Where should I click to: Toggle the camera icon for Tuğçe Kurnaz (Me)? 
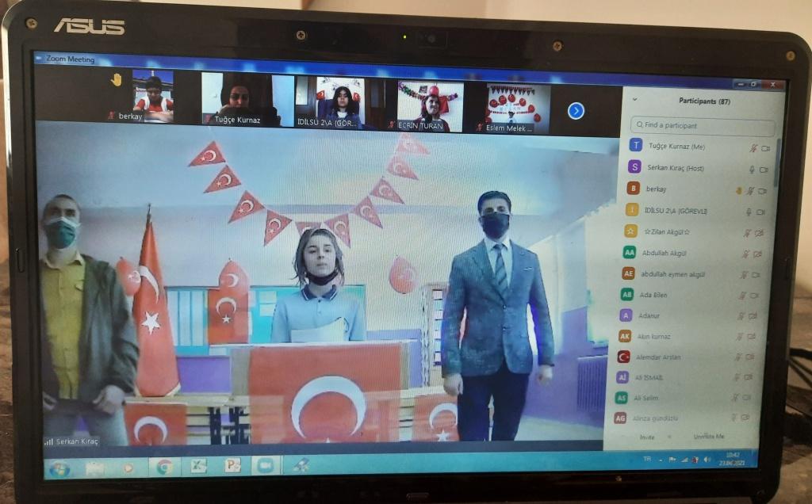tap(766, 148)
